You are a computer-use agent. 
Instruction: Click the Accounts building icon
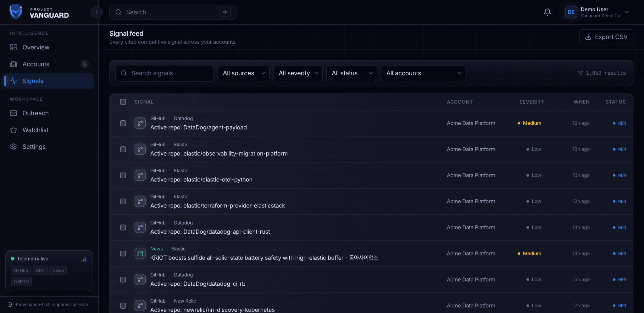[x=13, y=64]
